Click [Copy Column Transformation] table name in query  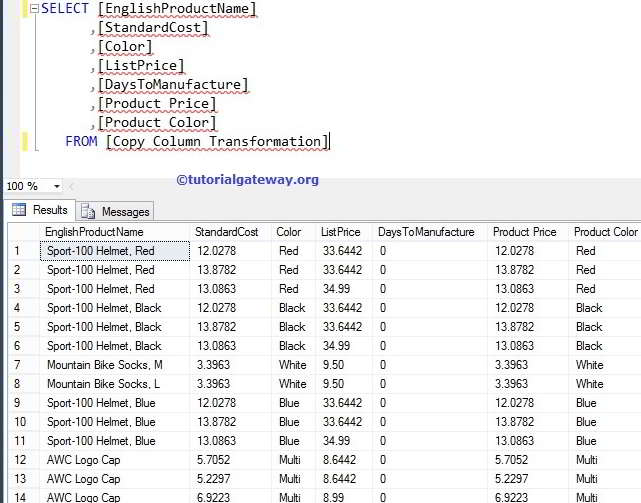click(217, 141)
